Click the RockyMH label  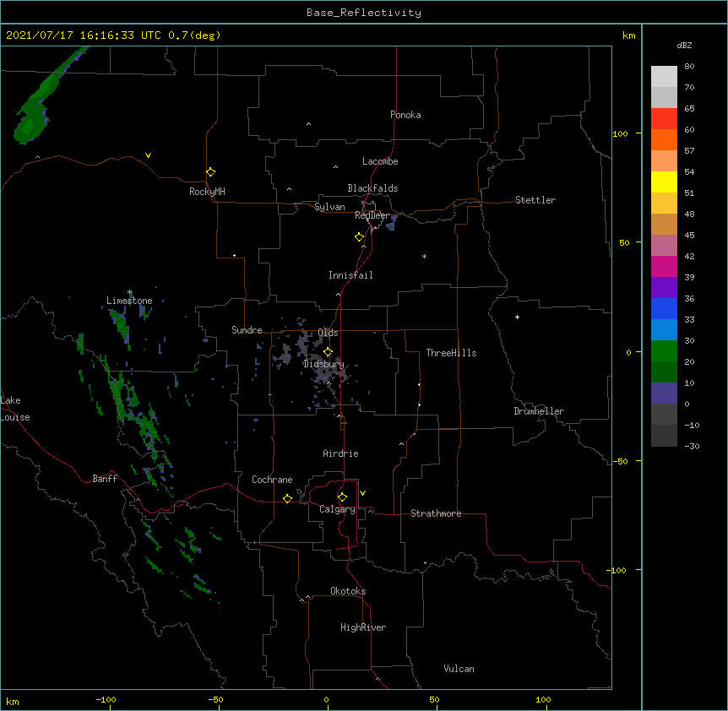pos(207,192)
